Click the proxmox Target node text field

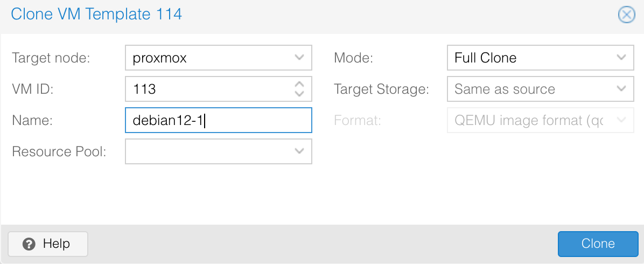point(207,58)
